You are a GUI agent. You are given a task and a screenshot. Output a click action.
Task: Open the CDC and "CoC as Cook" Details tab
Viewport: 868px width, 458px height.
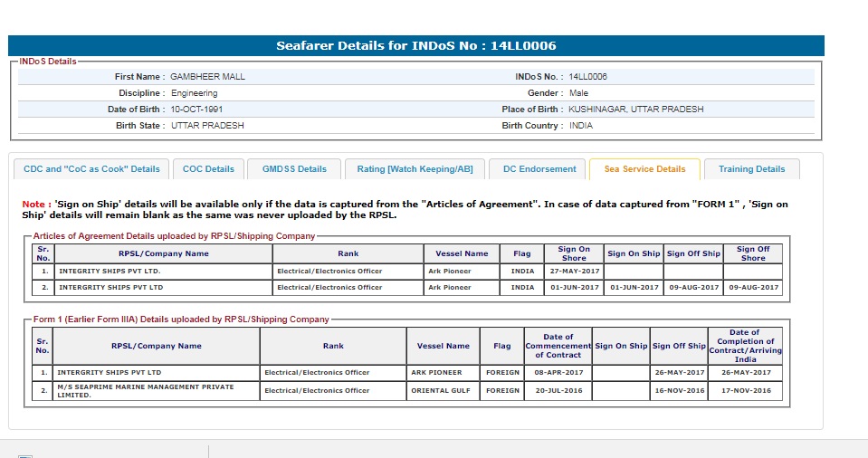[x=91, y=169]
